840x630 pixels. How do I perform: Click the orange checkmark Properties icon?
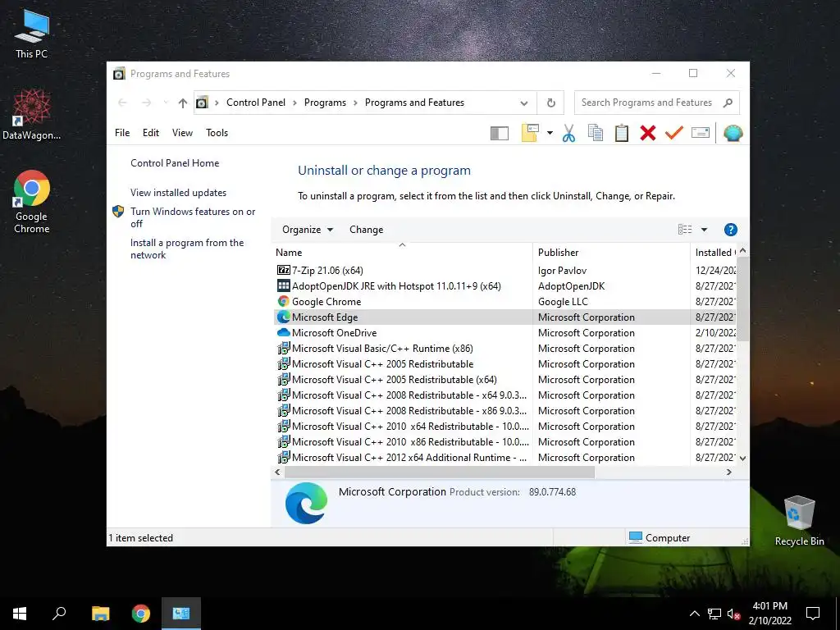tap(674, 133)
